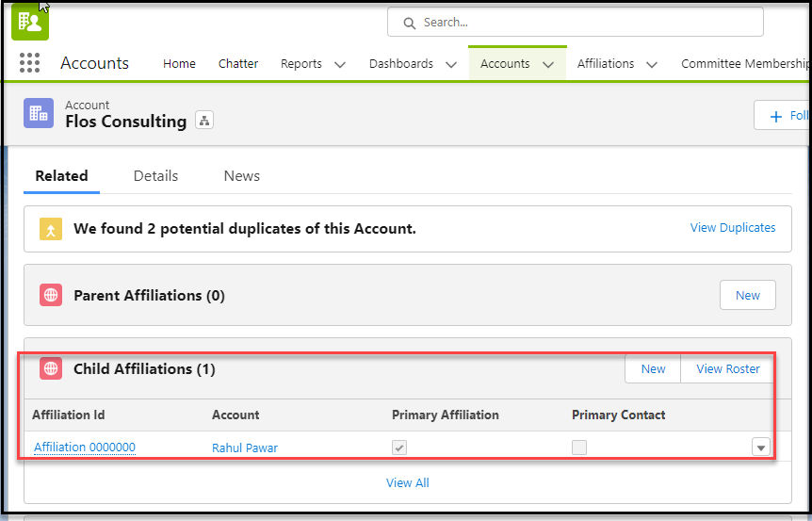View account hierarchy icon next to Flos Consulting
The width and height of the screenshot is (812, 521).
(204, 121)
